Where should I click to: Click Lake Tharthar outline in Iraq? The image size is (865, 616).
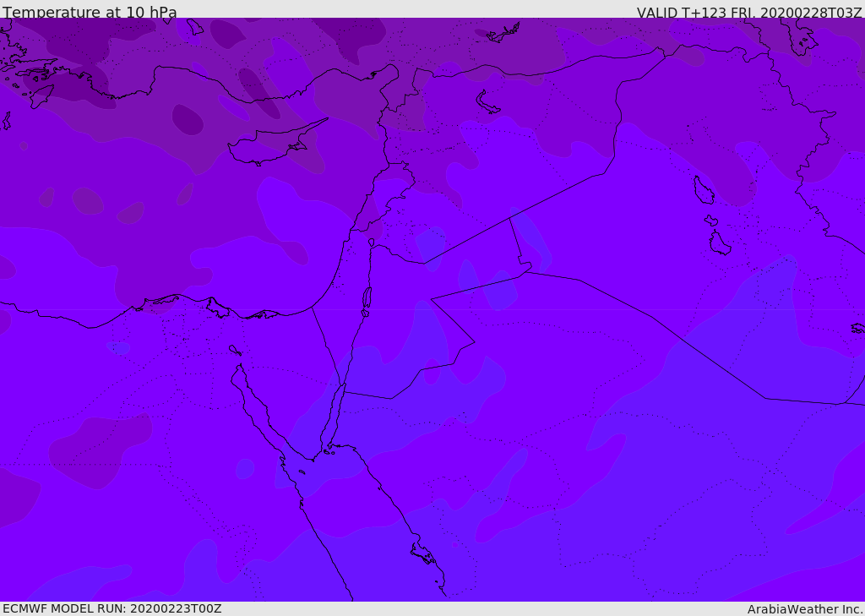703,190
